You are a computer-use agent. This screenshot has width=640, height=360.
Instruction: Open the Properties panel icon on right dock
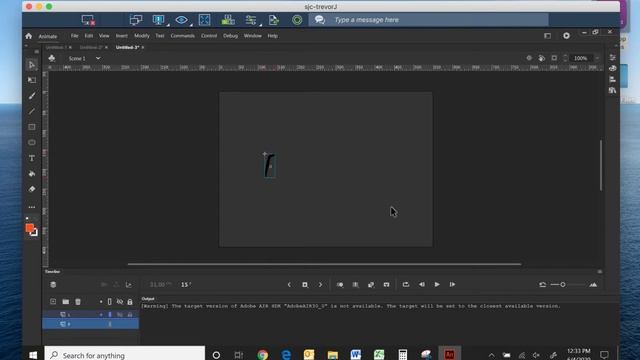[x=612, y=58]
